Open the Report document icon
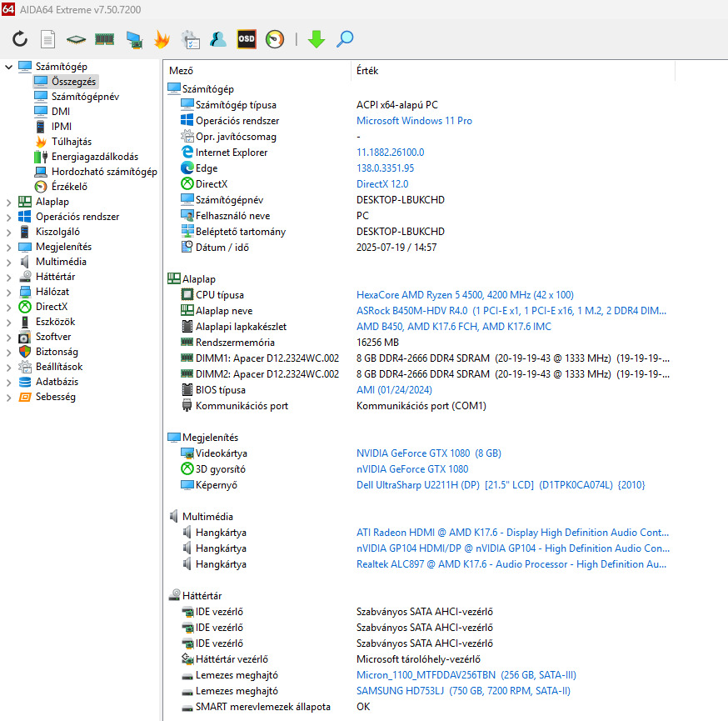Viewport: 728px width, 721px height. pyautogui.click(x=47, y=39)
